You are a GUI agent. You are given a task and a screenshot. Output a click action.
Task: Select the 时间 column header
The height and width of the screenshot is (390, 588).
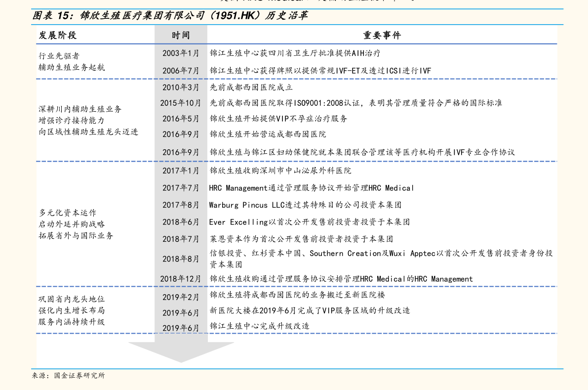(x=181, y=35)
